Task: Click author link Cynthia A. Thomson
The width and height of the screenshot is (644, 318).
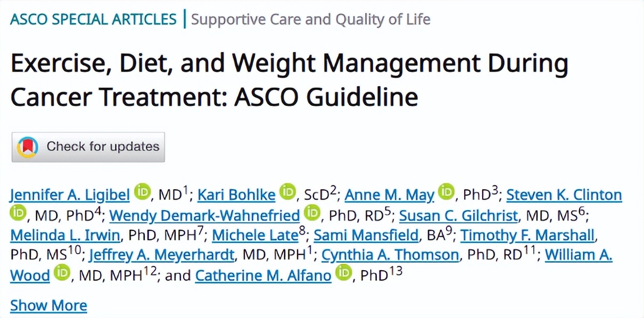Action: point(390,255)
